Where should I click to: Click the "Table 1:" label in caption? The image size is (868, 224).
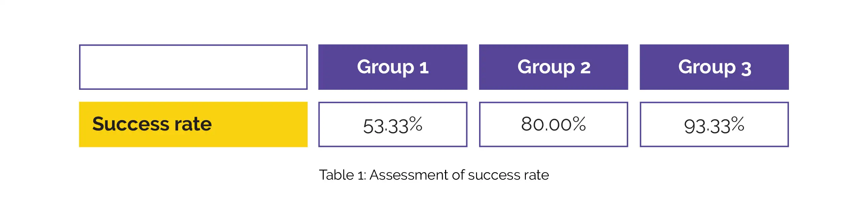click(342, 175)
